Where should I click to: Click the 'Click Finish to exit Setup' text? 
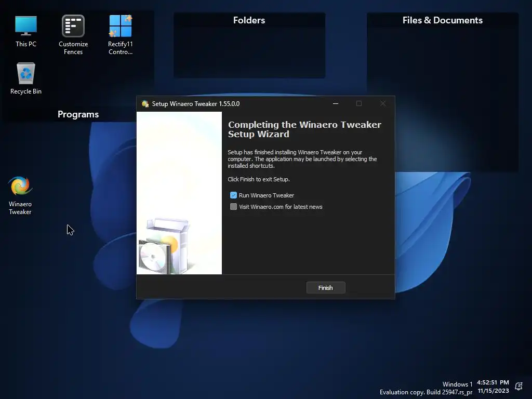point(259,179)
